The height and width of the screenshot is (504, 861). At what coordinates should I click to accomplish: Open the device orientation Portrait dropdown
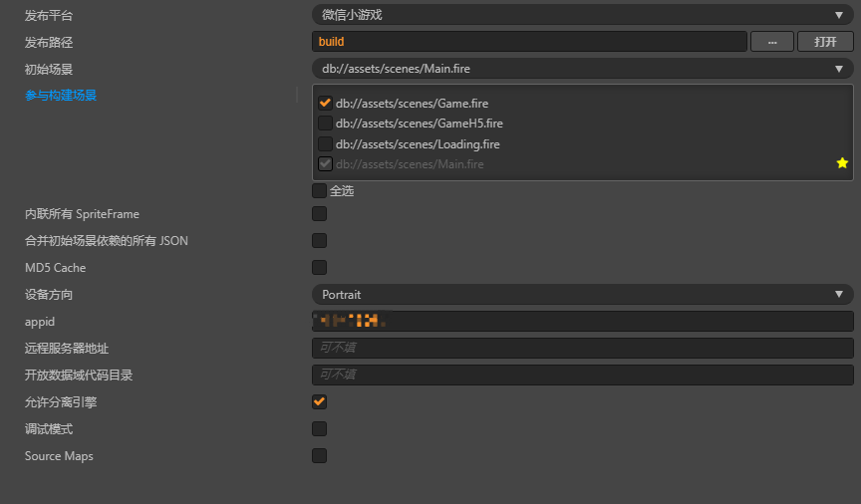tap(582, 295)
